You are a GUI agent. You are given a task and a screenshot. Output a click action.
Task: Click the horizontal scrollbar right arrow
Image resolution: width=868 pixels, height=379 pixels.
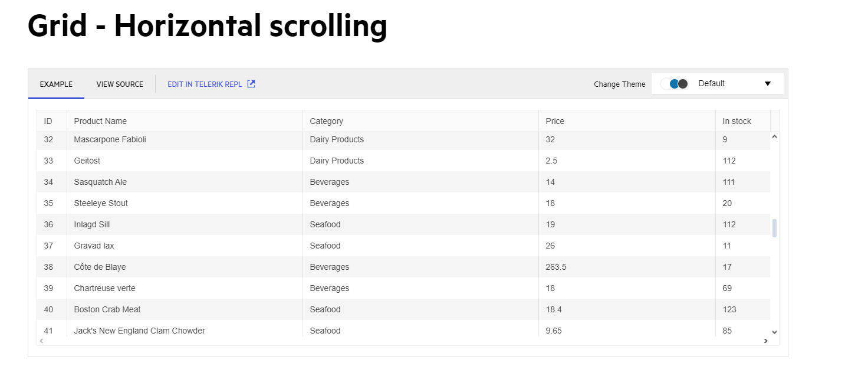coord(765,341)
